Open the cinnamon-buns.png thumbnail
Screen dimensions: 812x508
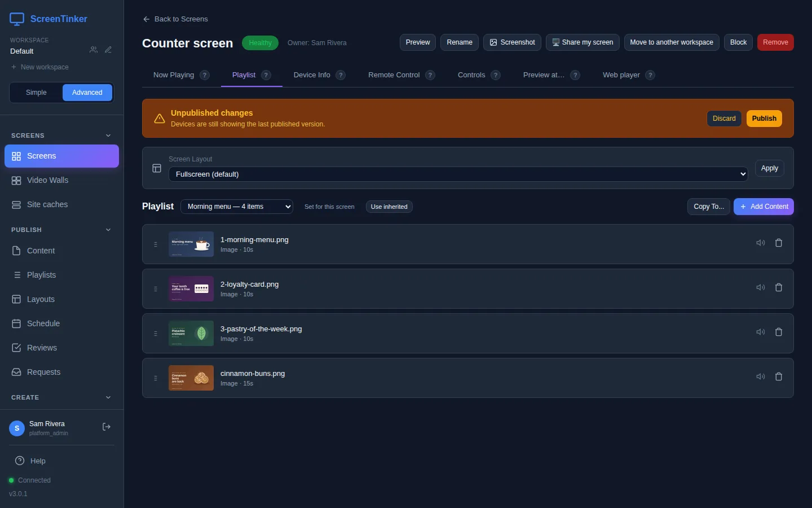coord(191,378)
